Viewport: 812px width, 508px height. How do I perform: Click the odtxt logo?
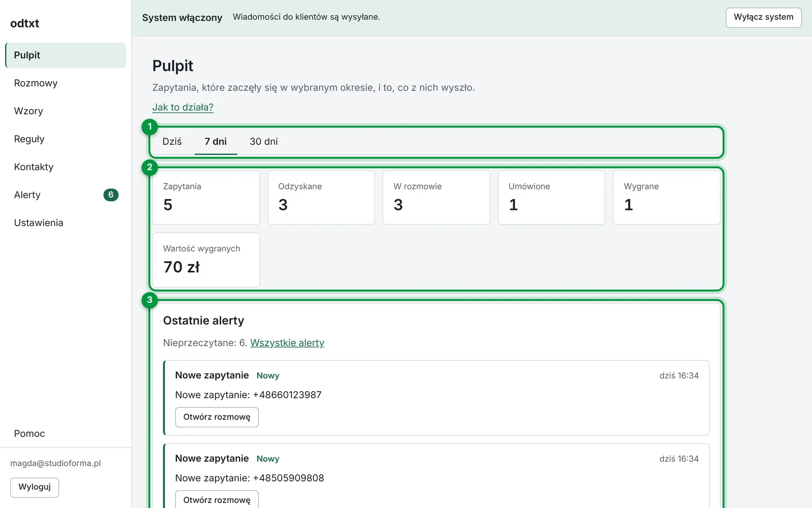tap(24, 23)
